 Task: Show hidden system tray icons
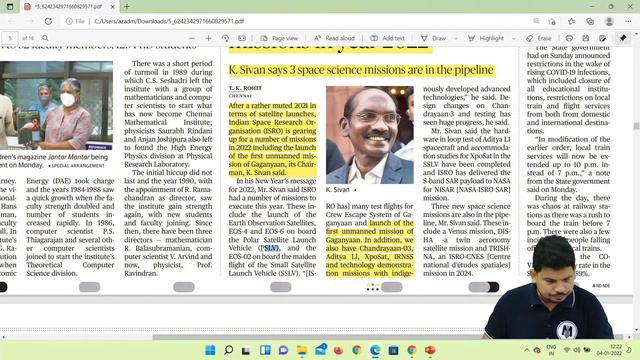[x=527, y=350]
